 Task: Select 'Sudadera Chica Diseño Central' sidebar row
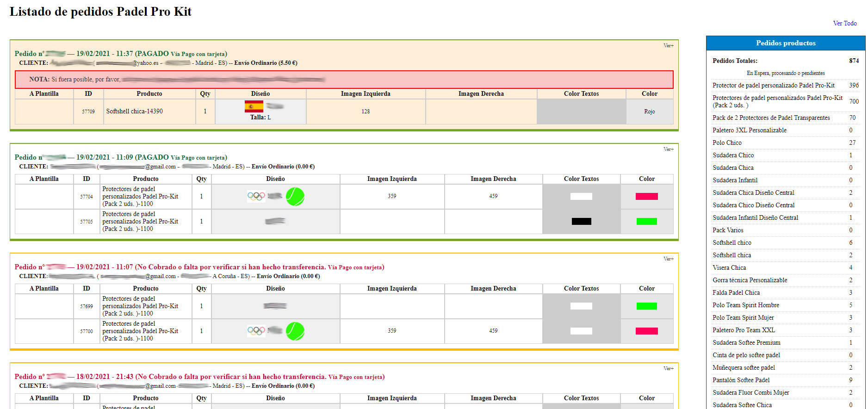[786, 192]
